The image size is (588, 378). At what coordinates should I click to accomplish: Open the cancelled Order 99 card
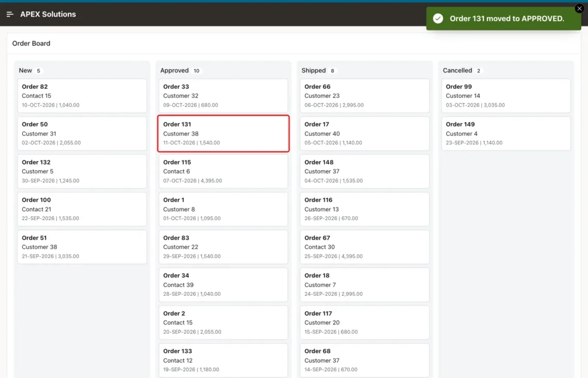click(506, 95)
